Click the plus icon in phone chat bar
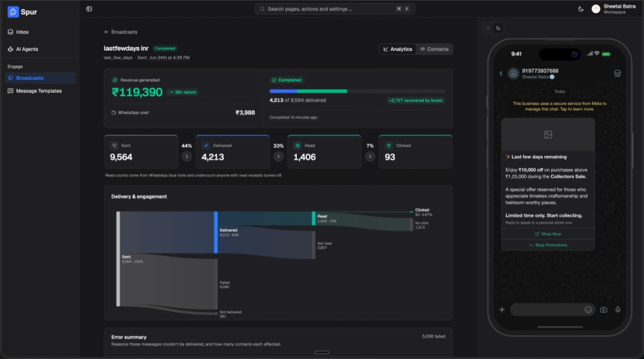The height and width of the screenshot is (359, 644). pyautogui.click(x=502, y=310)
